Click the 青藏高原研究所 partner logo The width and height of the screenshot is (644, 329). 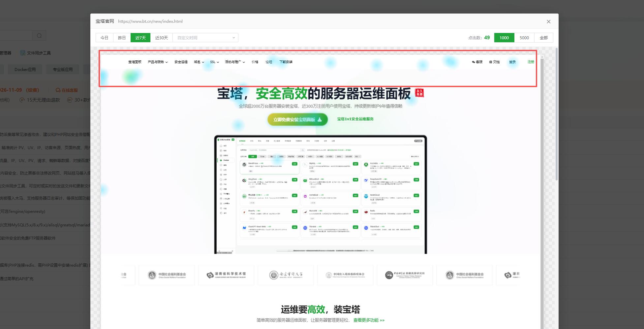tap(405, 275)
